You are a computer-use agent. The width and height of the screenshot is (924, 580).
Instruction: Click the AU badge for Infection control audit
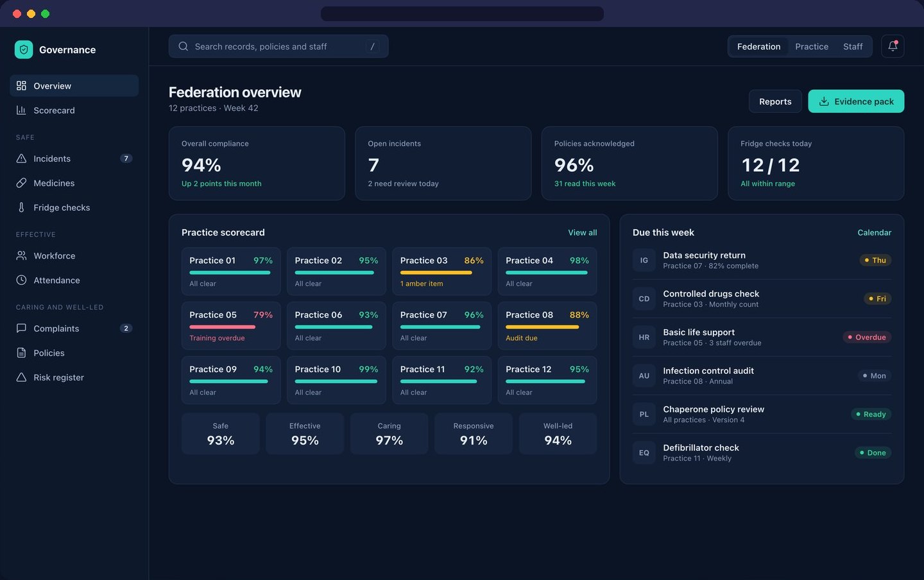(x=644, y=375)
